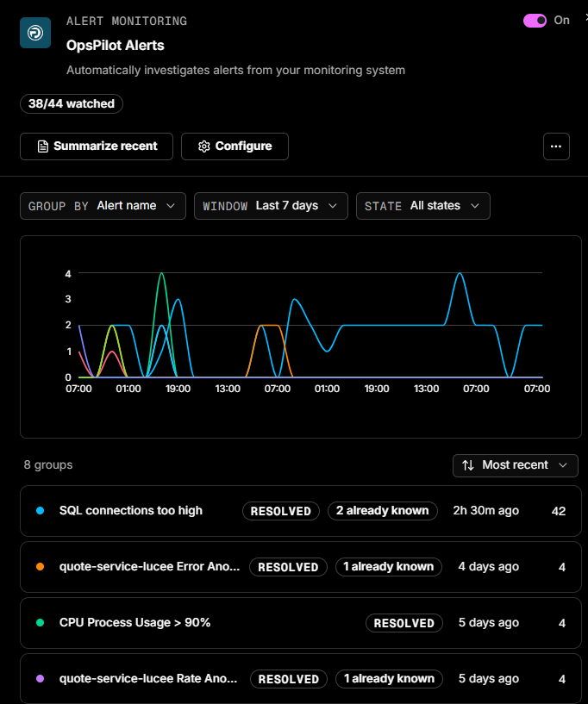Click the blue dot for SQL connections
588x704 pixels.
[x=40, y=510]
